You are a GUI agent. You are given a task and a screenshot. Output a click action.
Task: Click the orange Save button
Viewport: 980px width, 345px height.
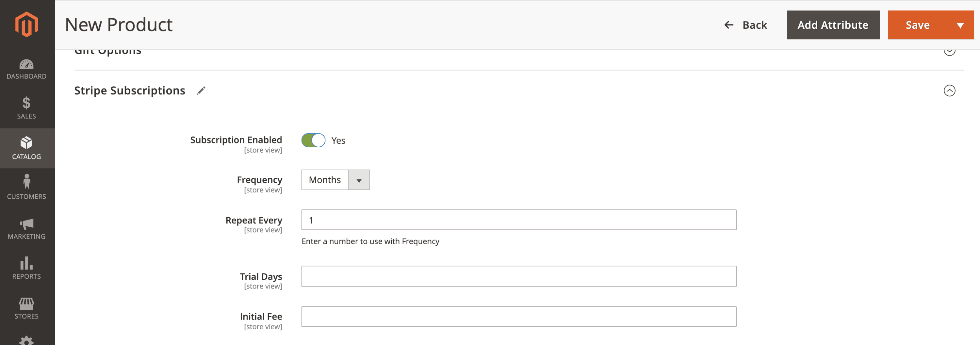pyautogui.click(x=917, y=25)
